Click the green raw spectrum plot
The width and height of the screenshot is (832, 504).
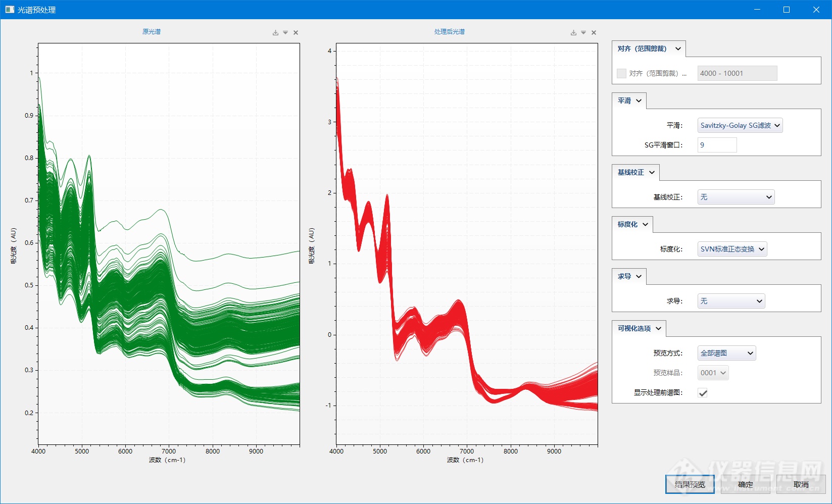[169, 244]
